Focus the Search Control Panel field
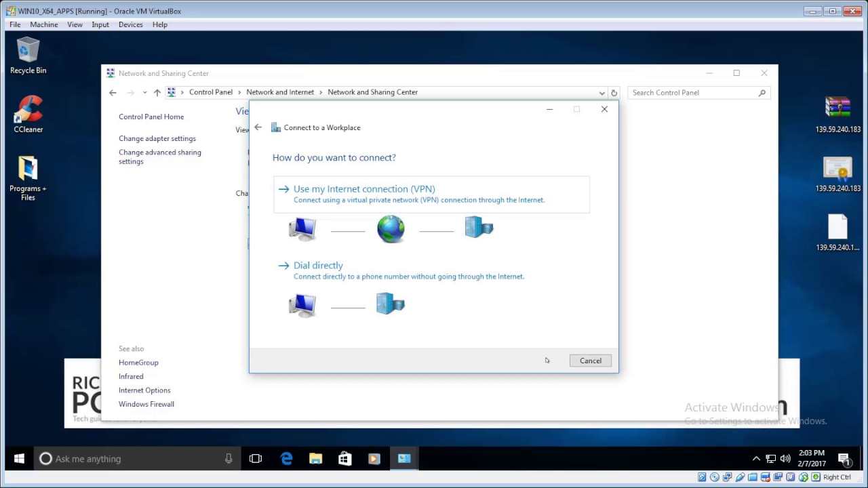This screenshot has width=868, height=488. point(698,93)
